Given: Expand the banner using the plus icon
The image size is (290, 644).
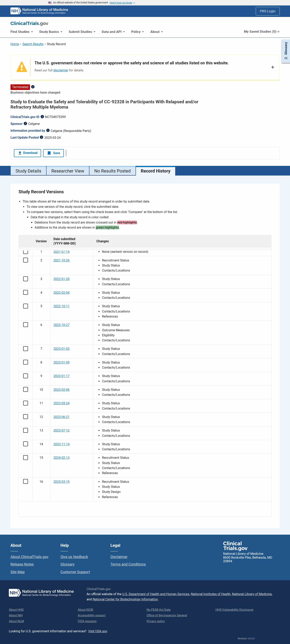Looking at the screenshot, I should [272, 67].
